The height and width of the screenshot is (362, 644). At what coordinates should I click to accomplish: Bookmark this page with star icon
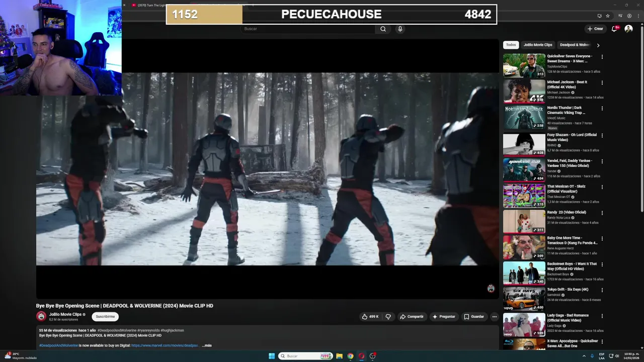click(607, 16)
